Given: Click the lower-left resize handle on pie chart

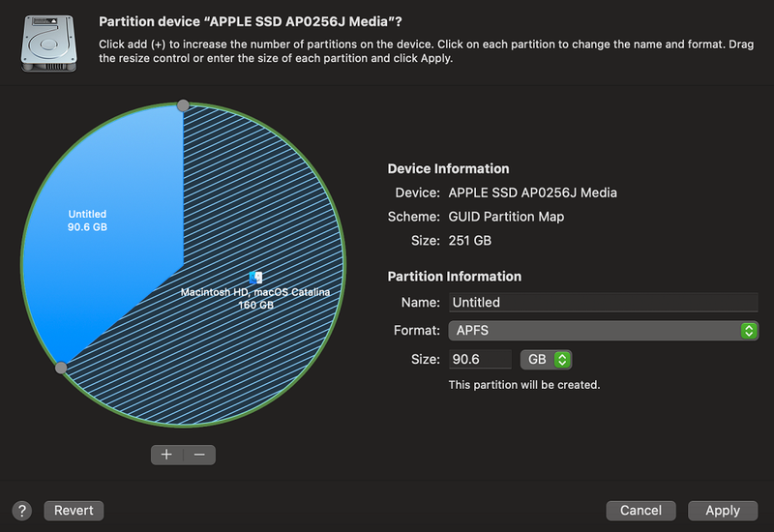Looking at the screenshot, I should [61, 368].
